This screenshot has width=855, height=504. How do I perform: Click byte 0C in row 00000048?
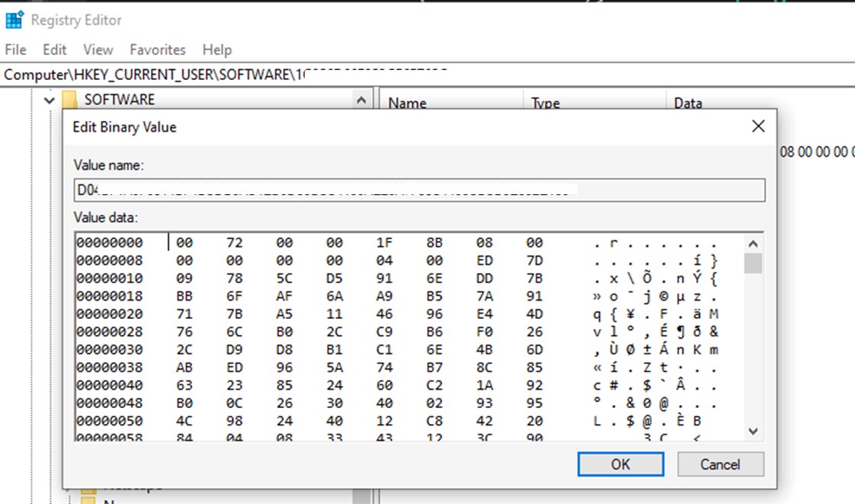(235, 404)
